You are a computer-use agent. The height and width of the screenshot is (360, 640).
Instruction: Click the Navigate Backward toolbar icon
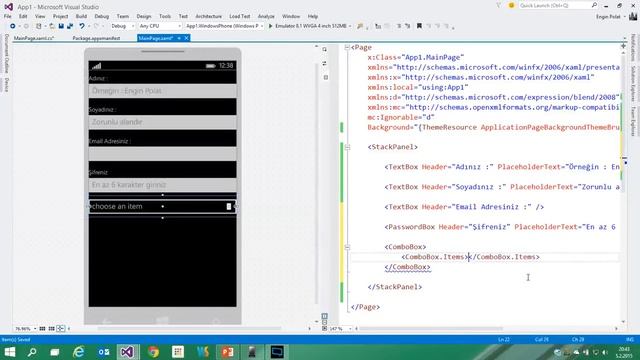[13, 26]
